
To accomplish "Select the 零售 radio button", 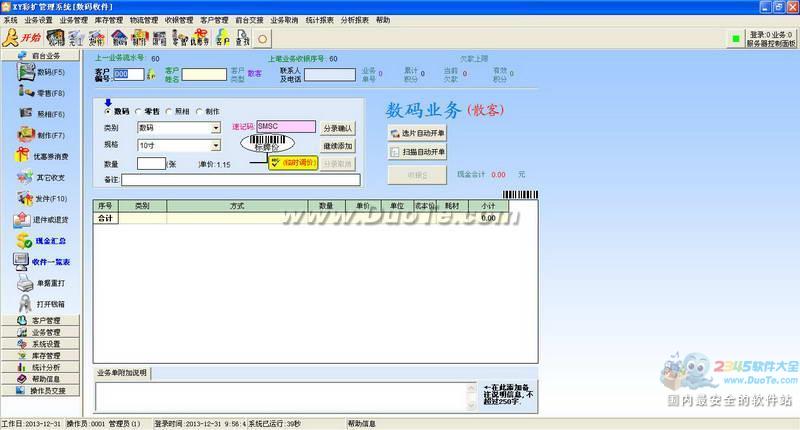I will (138, 111).
